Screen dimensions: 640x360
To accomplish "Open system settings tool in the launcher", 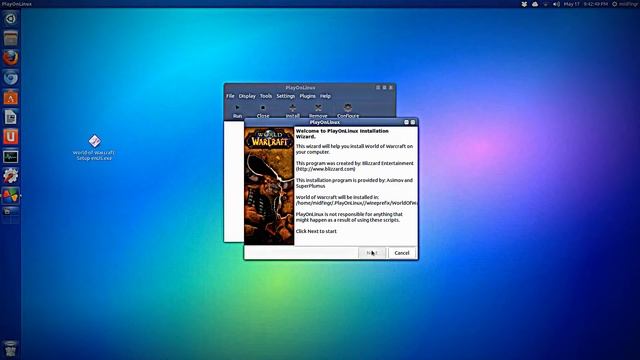I will (11, 176).
